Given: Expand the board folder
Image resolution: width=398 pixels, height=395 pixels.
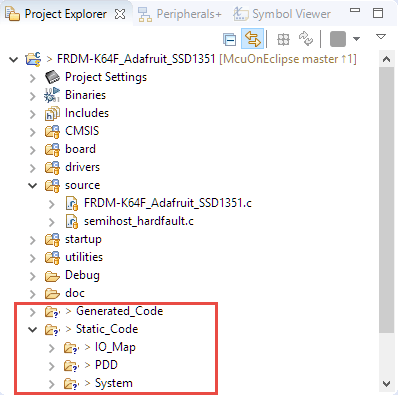Looking at the screenshot, I should (33, 150).
